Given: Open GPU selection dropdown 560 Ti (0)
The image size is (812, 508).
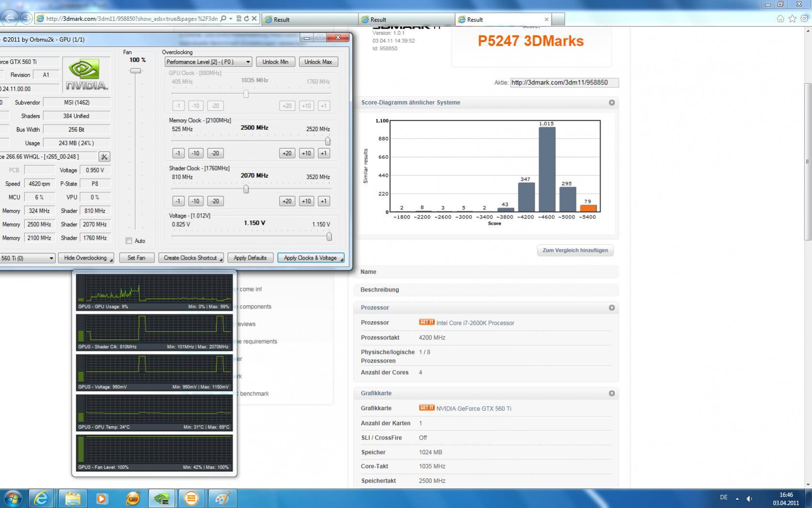Looking at the screenshot, I should pyautogui.click(x=27, y=258).
